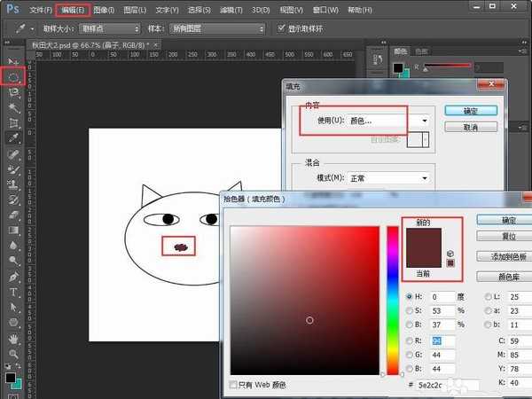Click the web-safe color cube warning icon
Screen dimensions: 532x399
[450, 252]
